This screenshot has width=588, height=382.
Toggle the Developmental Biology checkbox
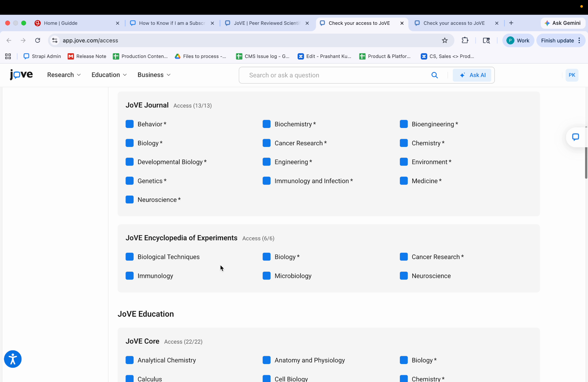pyautogui.click(x=130, y=162)
